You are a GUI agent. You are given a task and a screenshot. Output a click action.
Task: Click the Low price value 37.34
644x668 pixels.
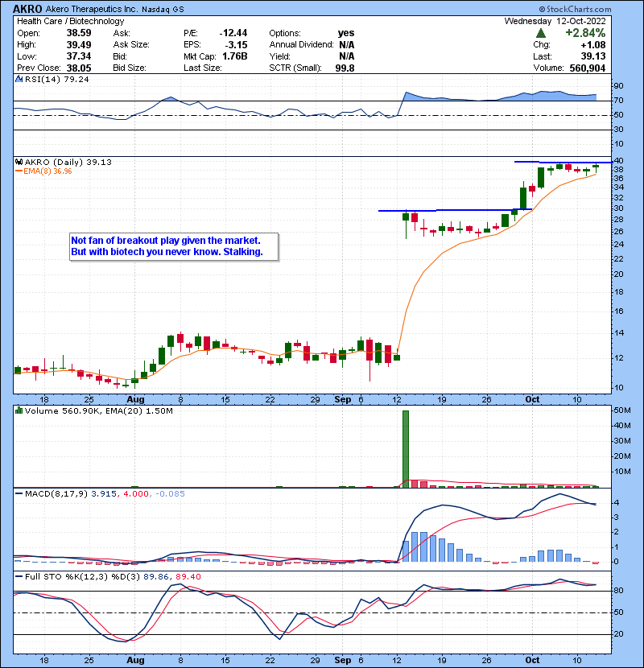79,56
